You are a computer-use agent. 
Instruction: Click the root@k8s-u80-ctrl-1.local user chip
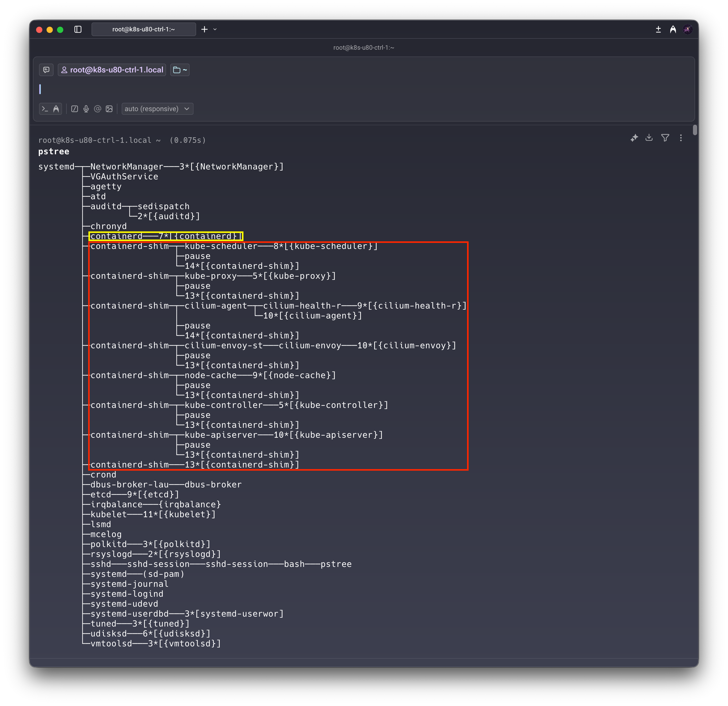112,70
